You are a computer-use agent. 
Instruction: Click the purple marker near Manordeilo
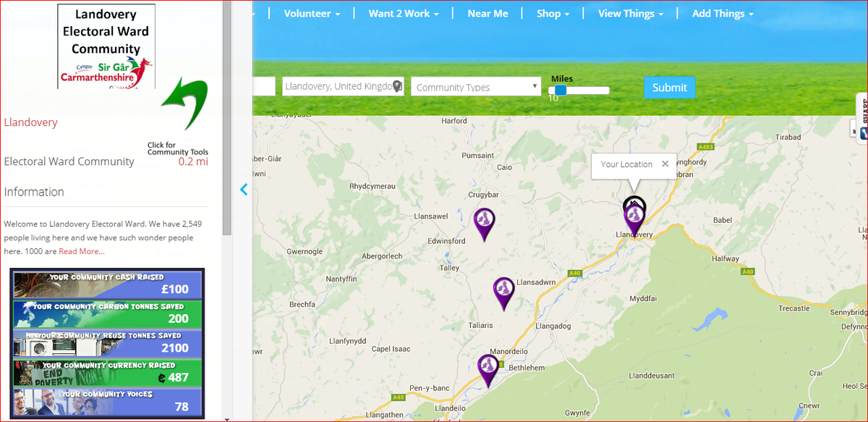pyautogui.click(x=488, y=371)
